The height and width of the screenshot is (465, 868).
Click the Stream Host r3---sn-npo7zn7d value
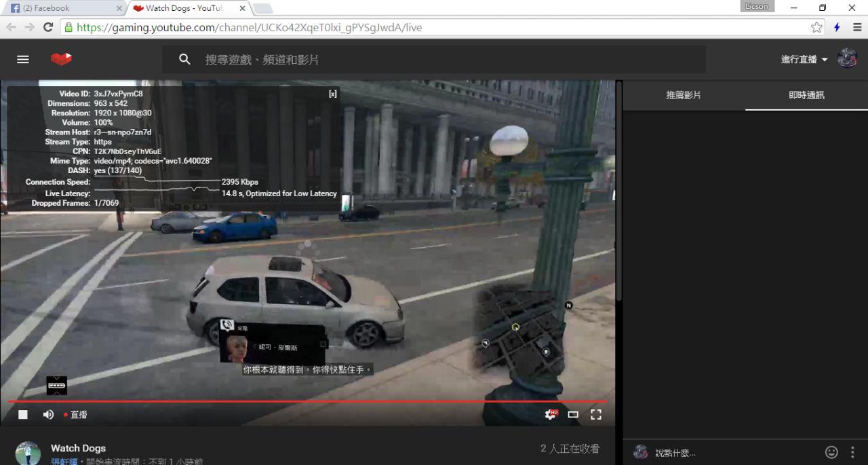coord(123,132)
